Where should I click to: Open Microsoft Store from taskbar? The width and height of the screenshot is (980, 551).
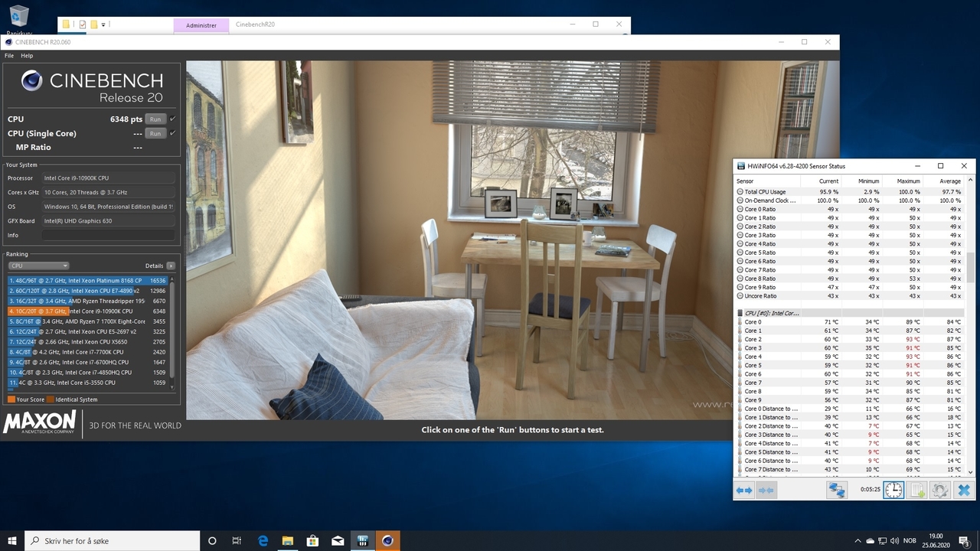click(x=312, y=540)
